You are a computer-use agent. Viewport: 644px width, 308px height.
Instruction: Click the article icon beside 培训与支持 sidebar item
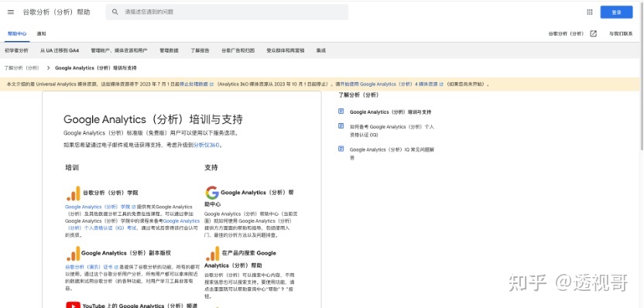(x=341, y=111)
